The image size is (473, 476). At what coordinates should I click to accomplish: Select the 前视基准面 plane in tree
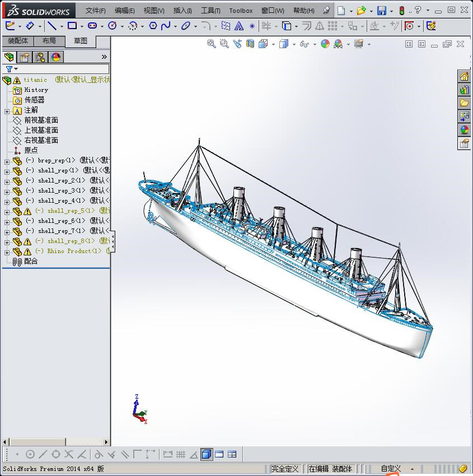coord(41,120)
